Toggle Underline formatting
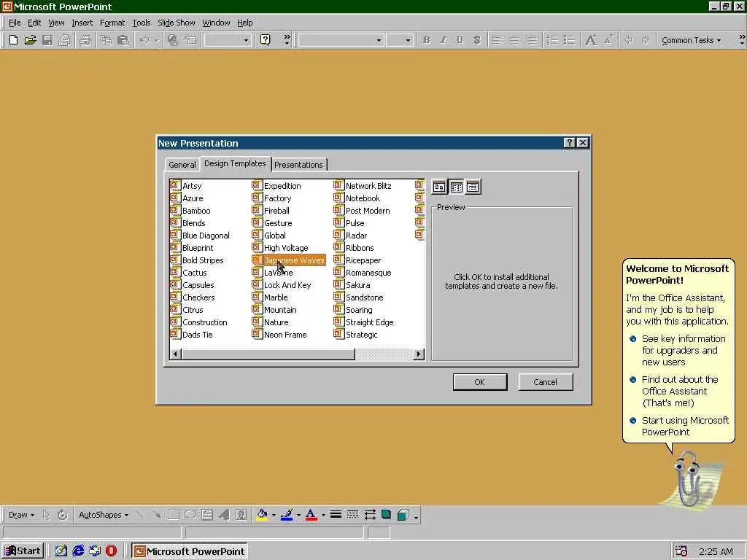The width and height of the screenshot is (747, 560). pyautogui.click(x=460, y=40)
